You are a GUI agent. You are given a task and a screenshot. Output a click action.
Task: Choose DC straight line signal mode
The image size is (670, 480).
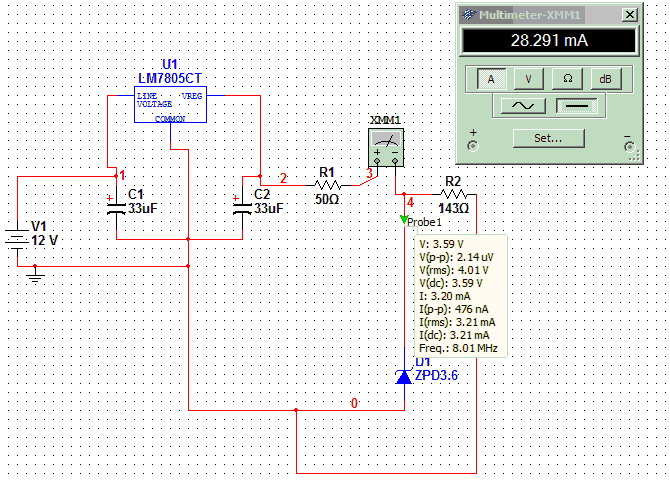click(576, 105)
